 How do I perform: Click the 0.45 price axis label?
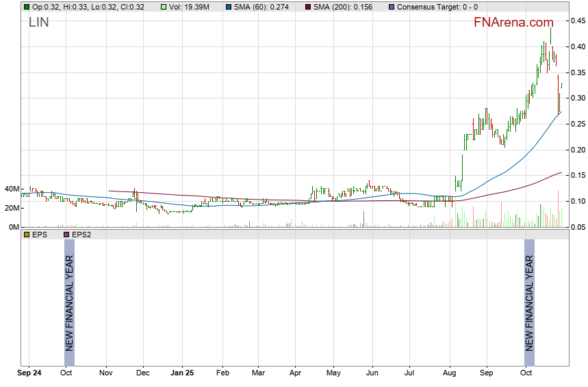click(576, 21)
